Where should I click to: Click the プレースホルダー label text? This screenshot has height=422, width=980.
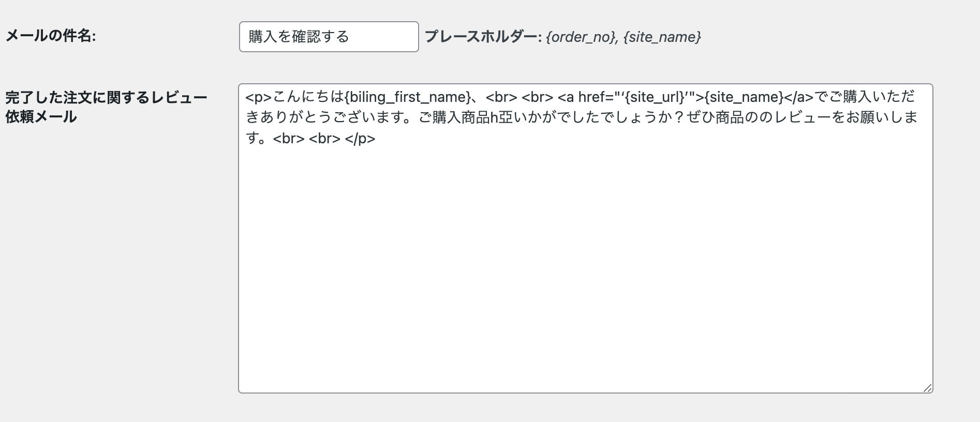tap(480, 37)
